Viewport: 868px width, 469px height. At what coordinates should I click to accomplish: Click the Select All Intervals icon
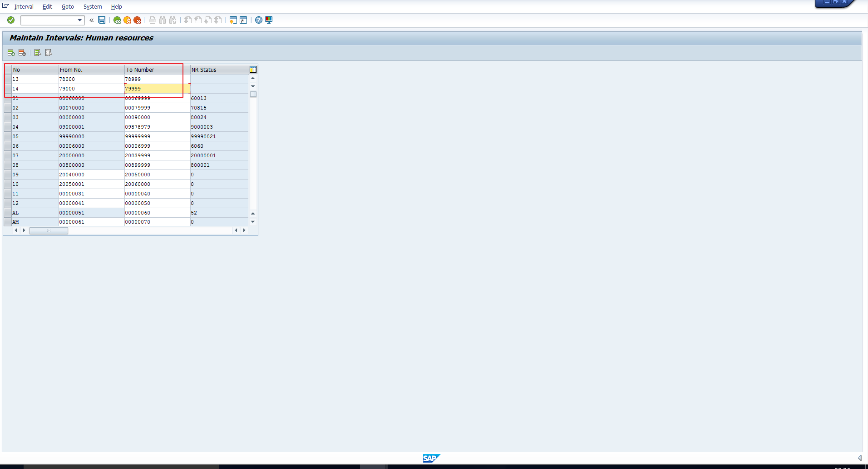[x=38, y=53]
